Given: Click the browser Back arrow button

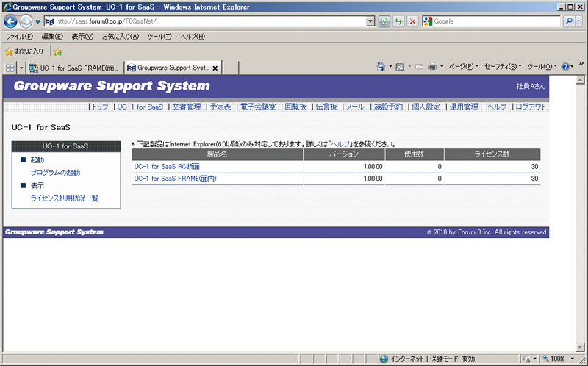Looking at the screenshot, I should pyautogui.click(x=10, y=21).
